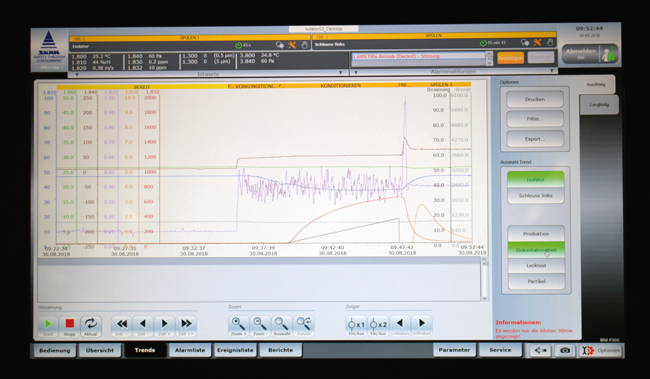Jump back in time with double-left arrows
The height and width of the screenshot is (379, 650).
(x=121, y=326)
